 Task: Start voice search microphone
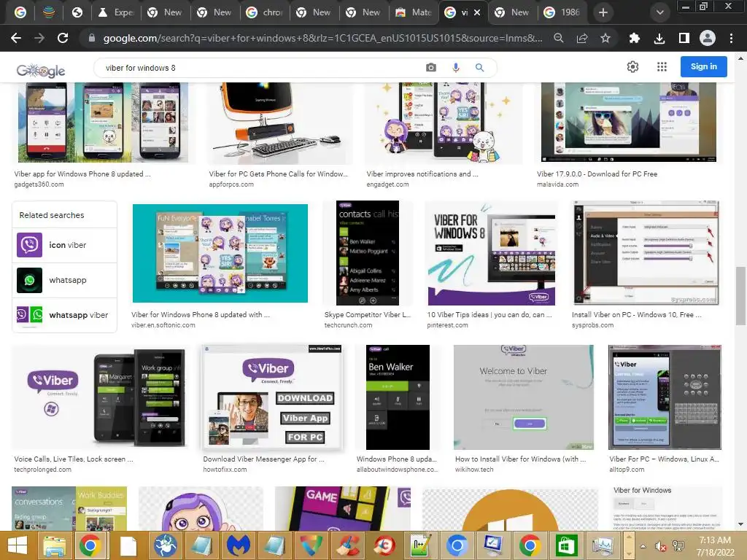coord(456,68)
